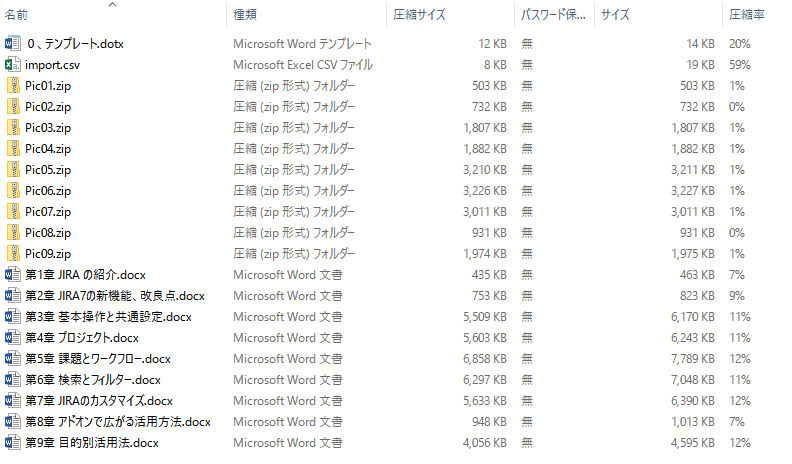Screen dimensions: 792x464
Task: Select the file name 第4章 プロジェクト.docx
Action: pos(82,338)
